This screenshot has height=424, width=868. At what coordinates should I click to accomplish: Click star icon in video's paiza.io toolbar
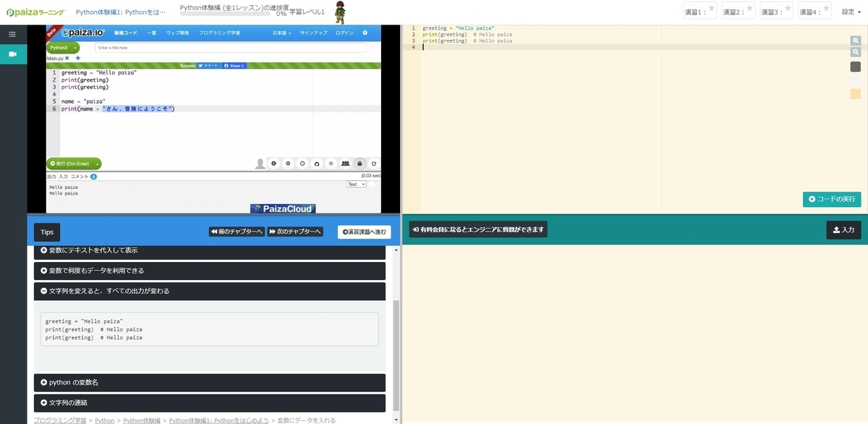pyautogui.click(x=331, y=164)
